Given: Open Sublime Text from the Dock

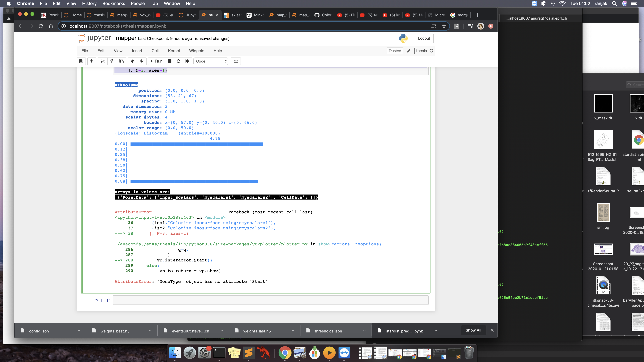Looking at the screenshot, I should [x=249, y=353].
